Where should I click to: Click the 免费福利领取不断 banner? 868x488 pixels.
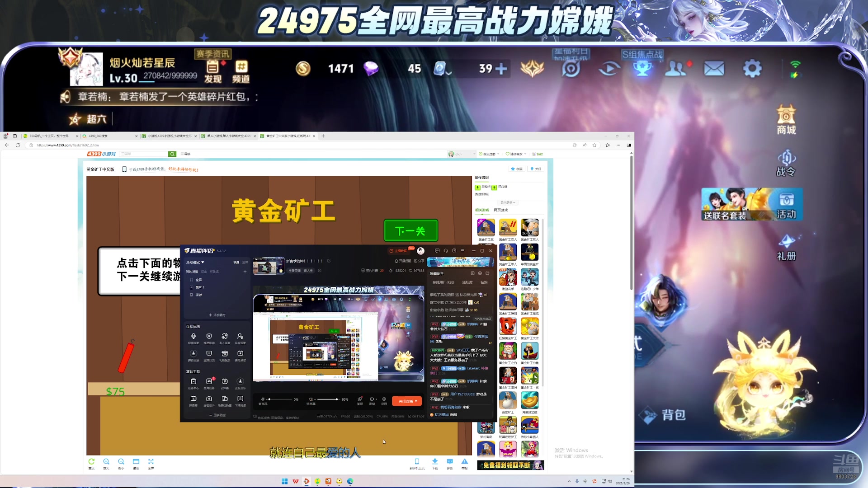click(x=510, y=465)
